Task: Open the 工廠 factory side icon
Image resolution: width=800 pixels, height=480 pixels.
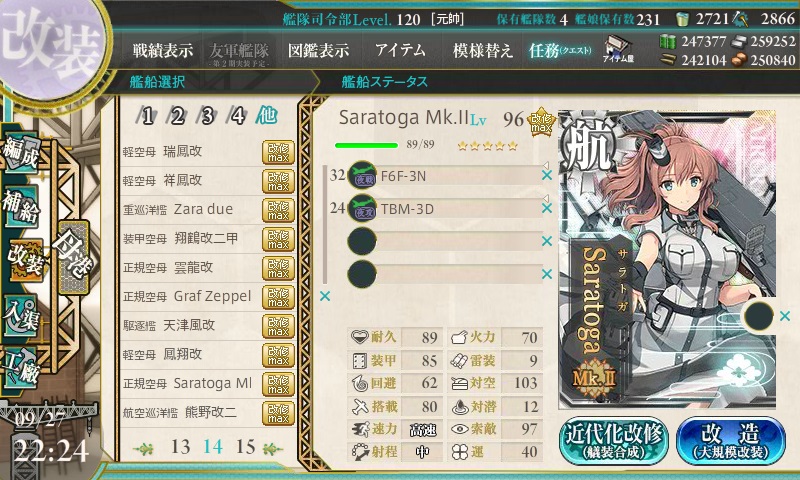Action: [x=21, y=368]
